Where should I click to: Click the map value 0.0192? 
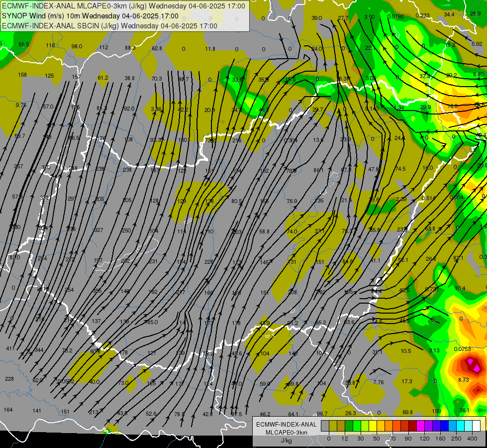pos(395,16)
